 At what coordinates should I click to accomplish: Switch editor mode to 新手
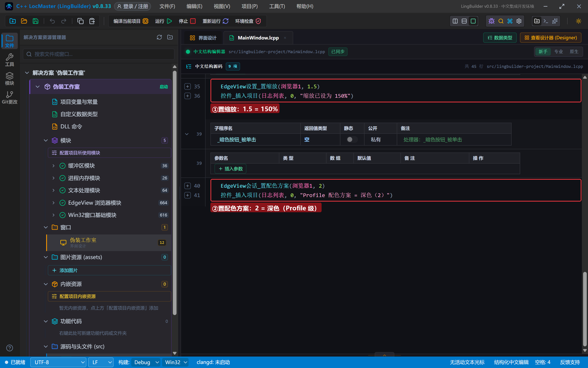(543, 52)
